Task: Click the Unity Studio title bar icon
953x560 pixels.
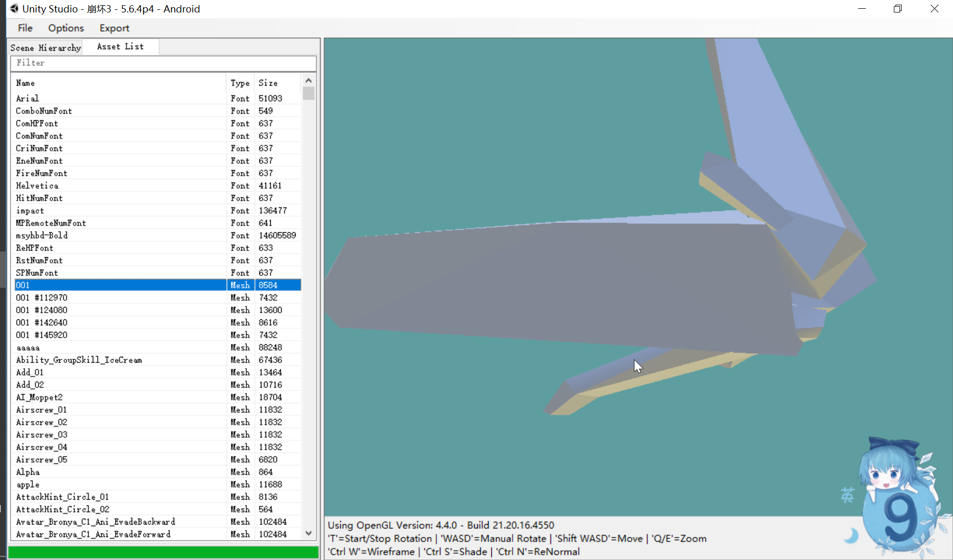Action: (14, 9)
